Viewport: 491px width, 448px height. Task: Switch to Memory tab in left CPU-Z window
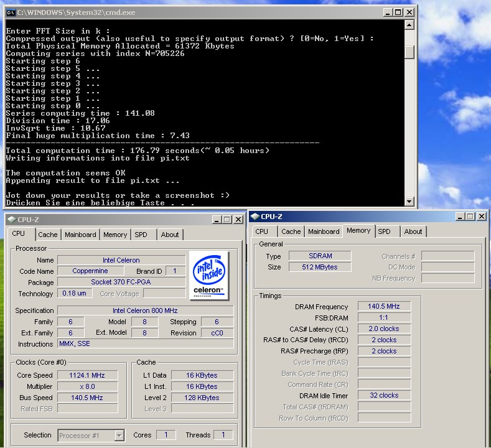tap(115, 235)
